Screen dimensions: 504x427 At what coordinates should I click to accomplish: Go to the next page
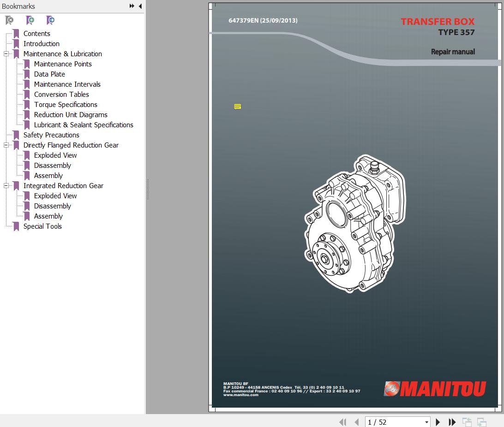click(438, 422)
